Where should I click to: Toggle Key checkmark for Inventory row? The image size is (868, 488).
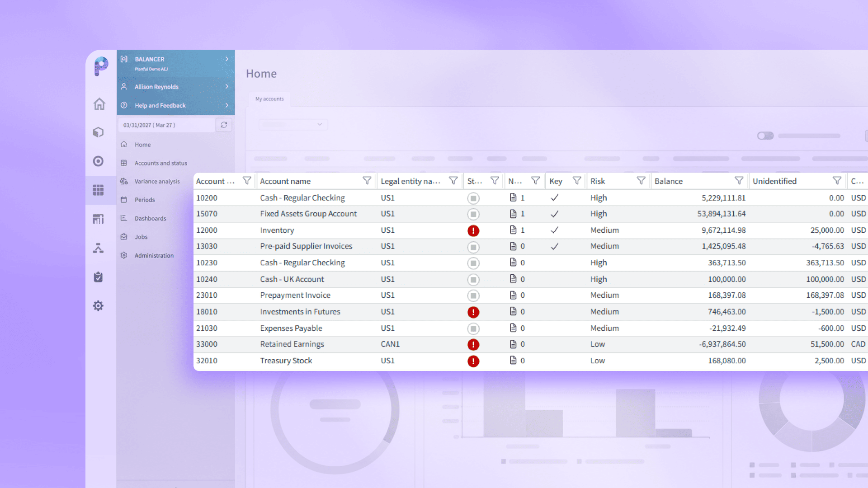pos(554,230)
